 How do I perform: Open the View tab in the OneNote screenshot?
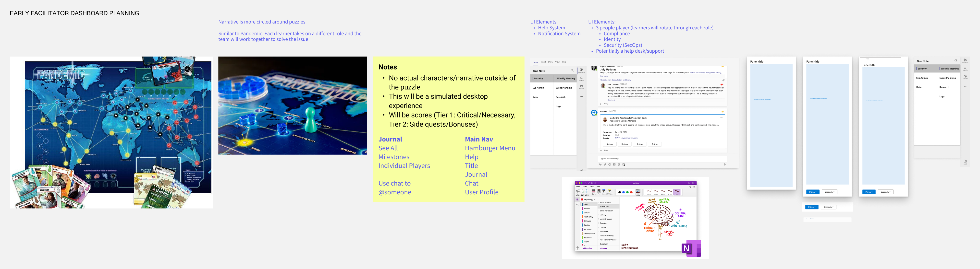click(599, 187)
